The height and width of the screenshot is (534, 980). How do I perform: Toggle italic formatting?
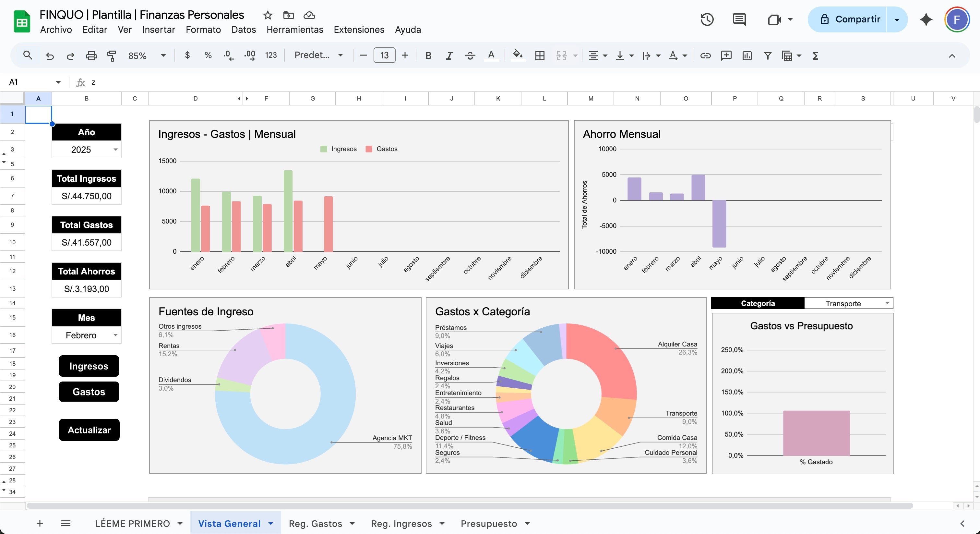pyautogui.click(x=449, y=55)
